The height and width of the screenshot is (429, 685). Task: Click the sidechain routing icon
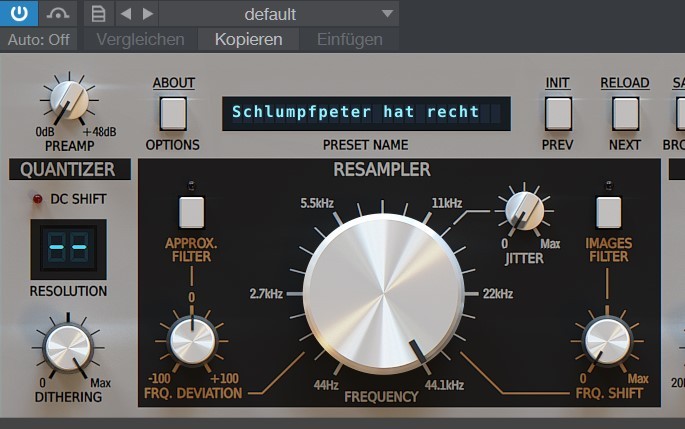pyautogui.click(x=59, y=14)
